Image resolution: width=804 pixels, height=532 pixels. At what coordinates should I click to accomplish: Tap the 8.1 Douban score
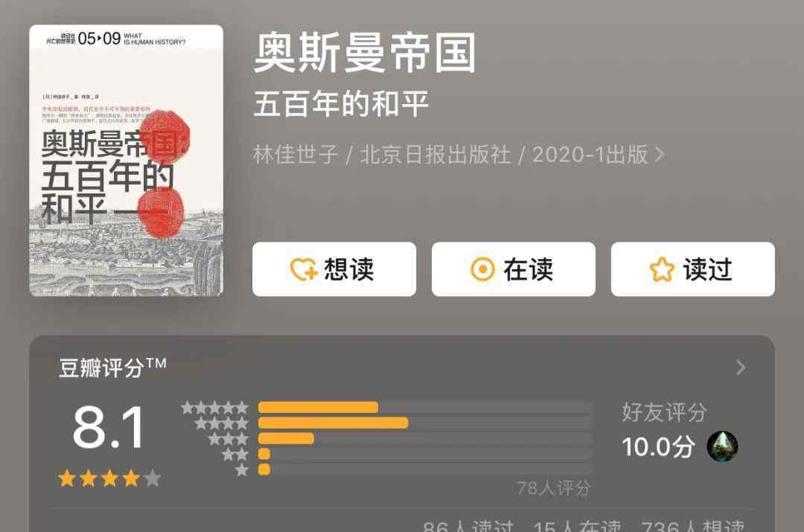pyautogui.click(x=108, y=427)
